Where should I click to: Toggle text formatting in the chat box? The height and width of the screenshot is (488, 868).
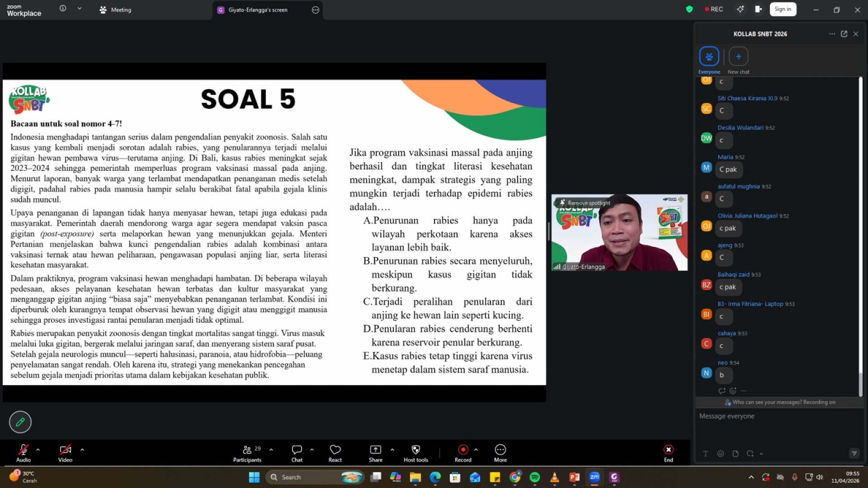tap(705, 454)
